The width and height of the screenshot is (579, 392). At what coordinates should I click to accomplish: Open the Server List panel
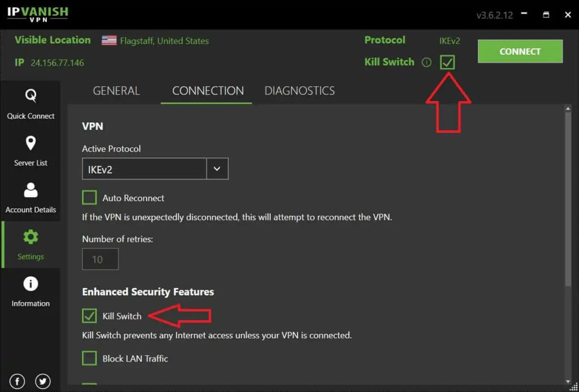coord(31,151)
